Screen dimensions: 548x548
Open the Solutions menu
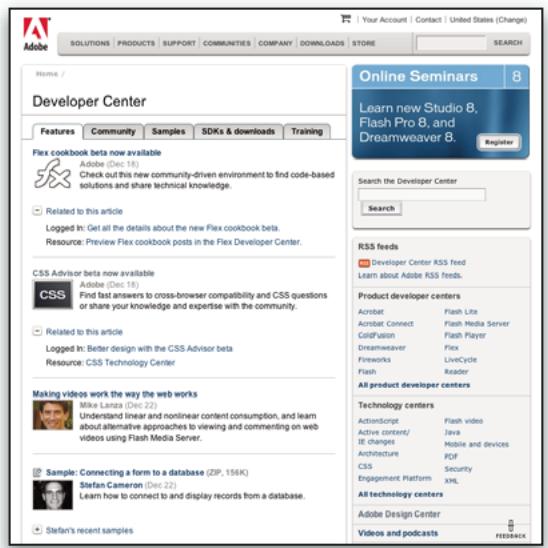pos(90,43)
